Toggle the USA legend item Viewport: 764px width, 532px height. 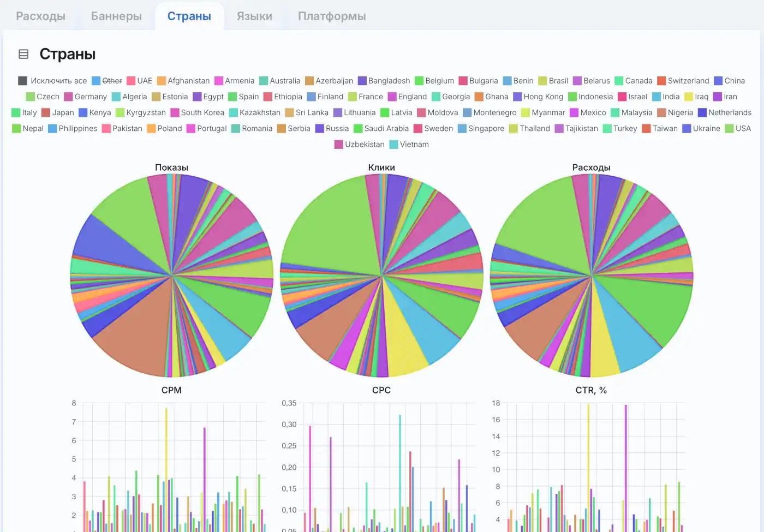point(738,128)
